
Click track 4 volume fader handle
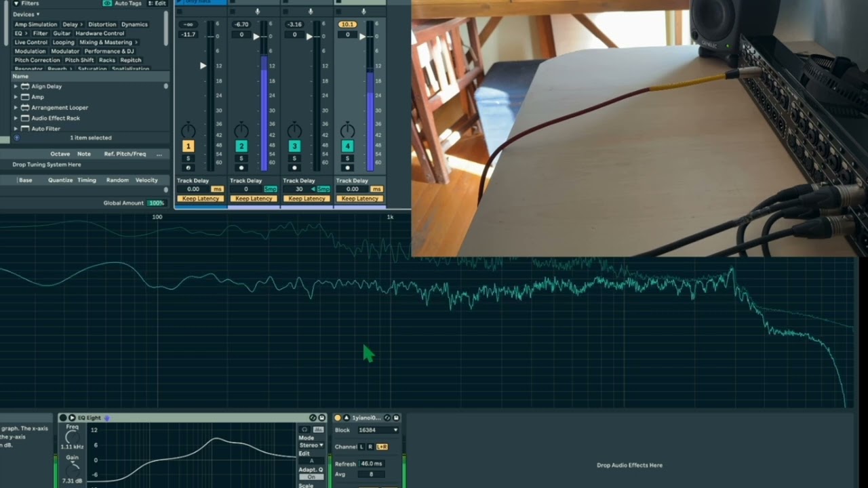[362, 36]
